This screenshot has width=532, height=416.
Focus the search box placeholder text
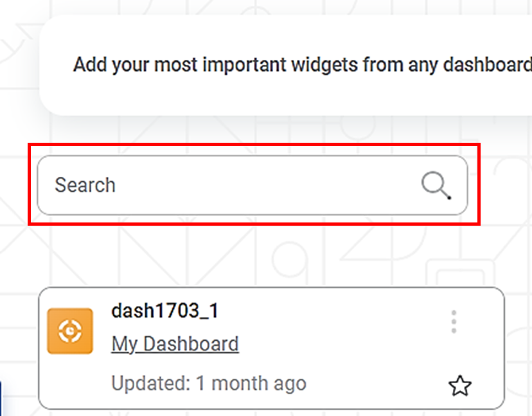tap(85, 185)
